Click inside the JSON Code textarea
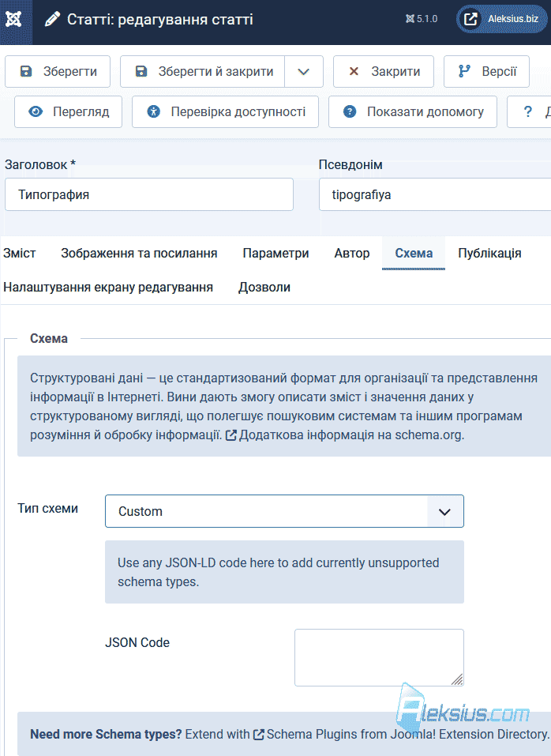 379,657
